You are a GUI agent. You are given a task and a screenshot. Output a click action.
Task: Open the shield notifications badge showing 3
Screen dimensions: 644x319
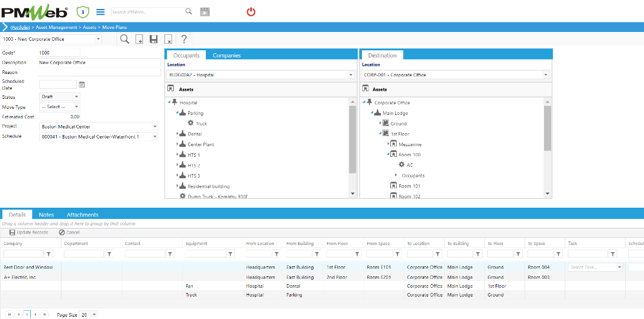tap(83, 12)
